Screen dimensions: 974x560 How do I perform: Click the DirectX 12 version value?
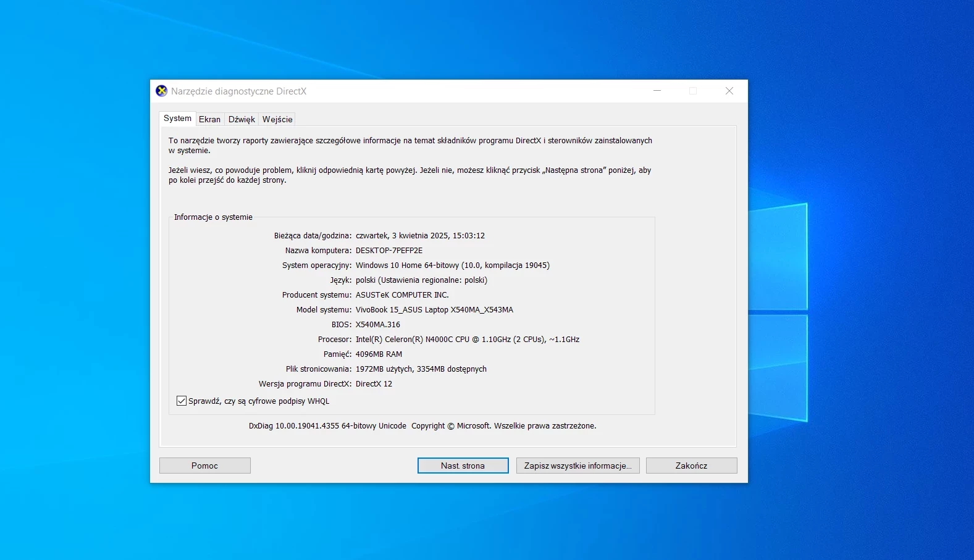pyautogui.click(x=374, y=384)
